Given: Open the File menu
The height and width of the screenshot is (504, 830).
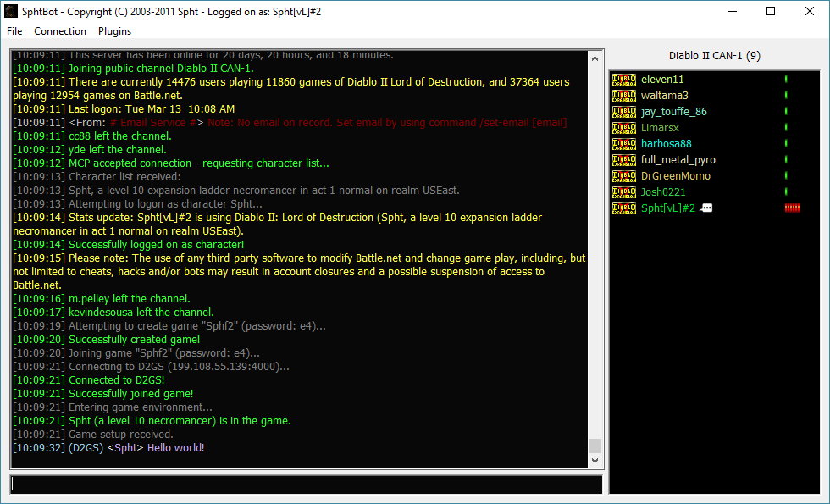Looking at the screenshot, I should coord(14,31).
